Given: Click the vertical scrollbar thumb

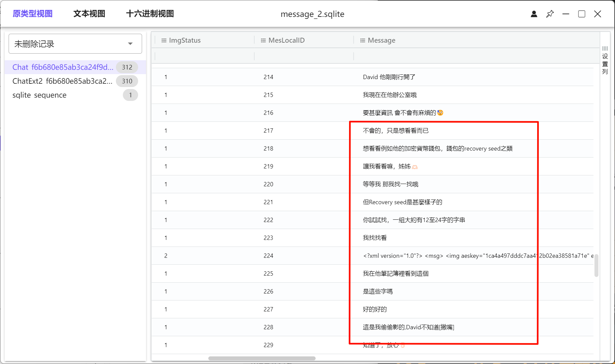Looking at the screenshot, I should tap(596, 265).
